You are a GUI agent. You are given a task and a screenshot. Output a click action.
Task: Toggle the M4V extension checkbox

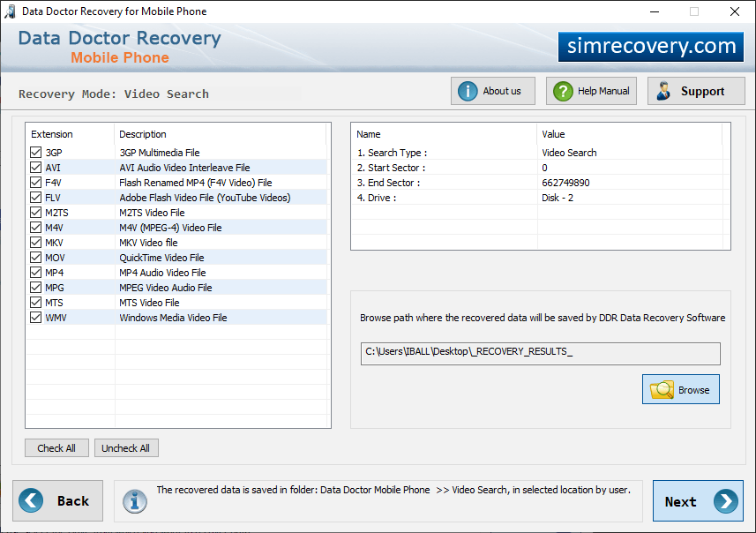tap(35, 227)
